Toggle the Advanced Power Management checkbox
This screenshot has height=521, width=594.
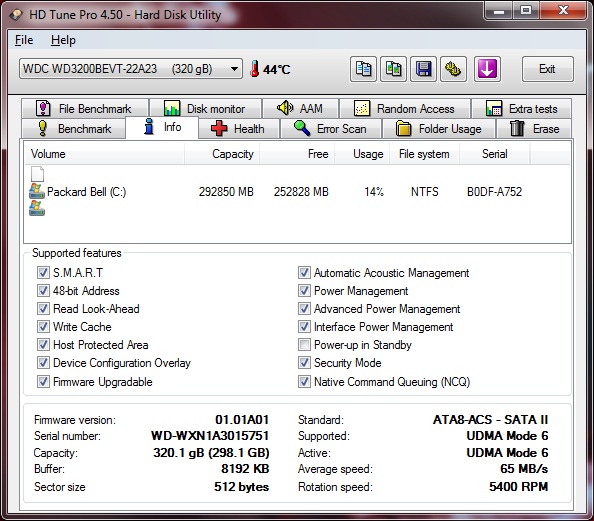[x=304, y=308]
